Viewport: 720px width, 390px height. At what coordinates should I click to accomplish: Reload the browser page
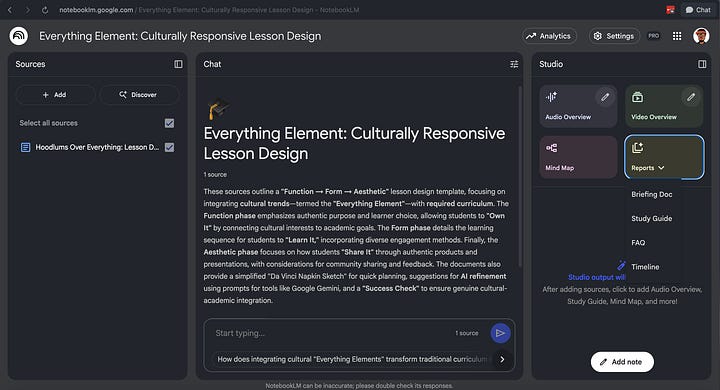tap(45, 10)
